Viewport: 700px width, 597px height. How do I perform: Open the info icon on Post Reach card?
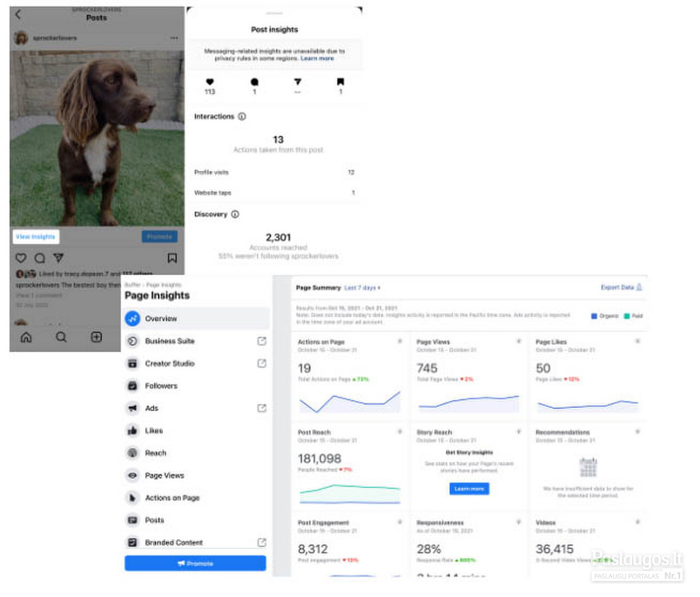(399, 431)
